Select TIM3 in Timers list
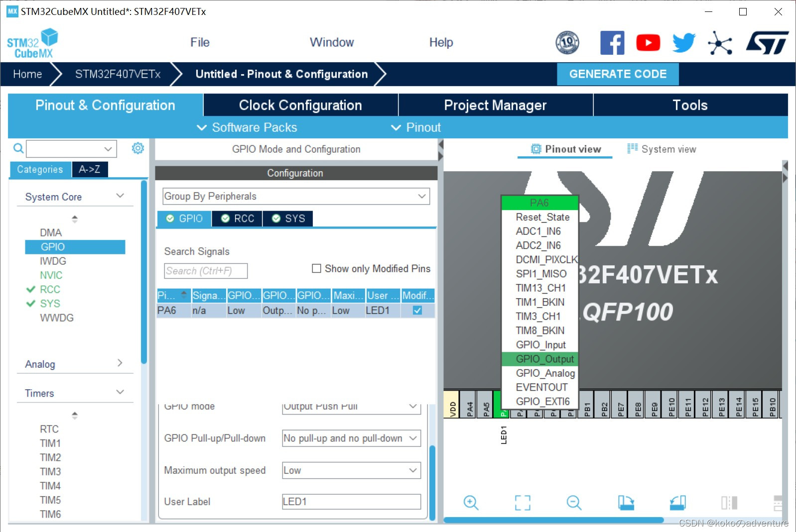This screenshot has height=532, width=796. click(50, 471)
